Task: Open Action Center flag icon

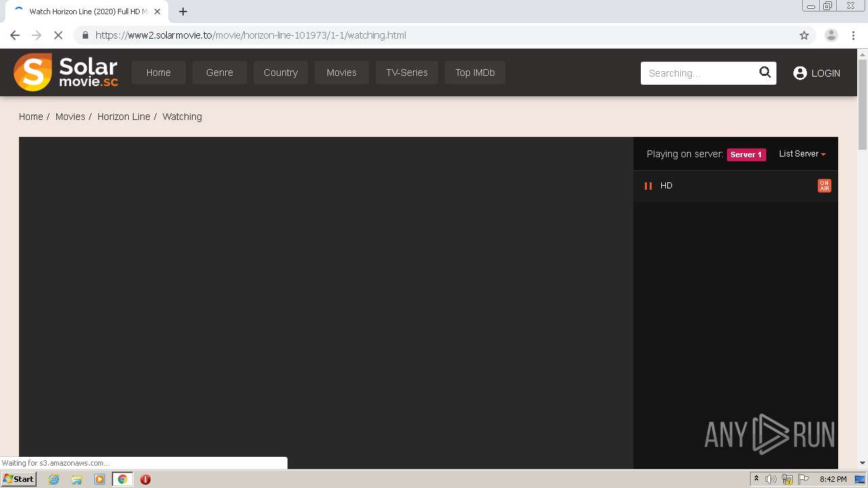Action: click(804, 479)
